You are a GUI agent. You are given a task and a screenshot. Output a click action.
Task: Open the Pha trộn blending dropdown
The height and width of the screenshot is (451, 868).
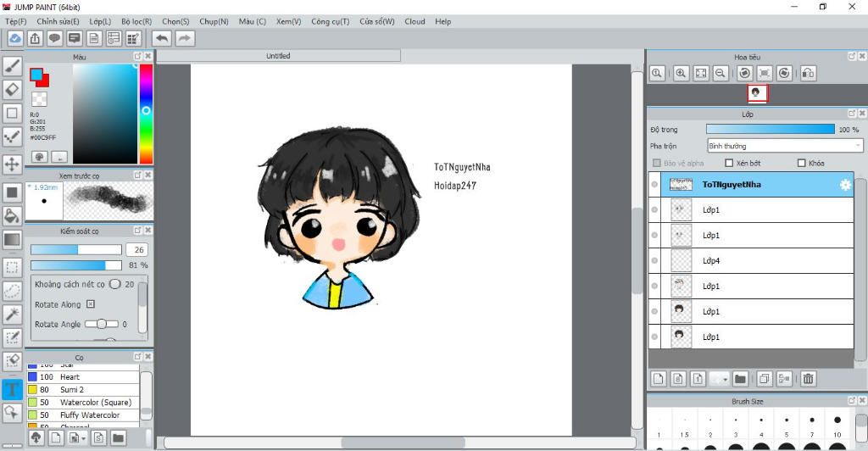coord(785,146)
